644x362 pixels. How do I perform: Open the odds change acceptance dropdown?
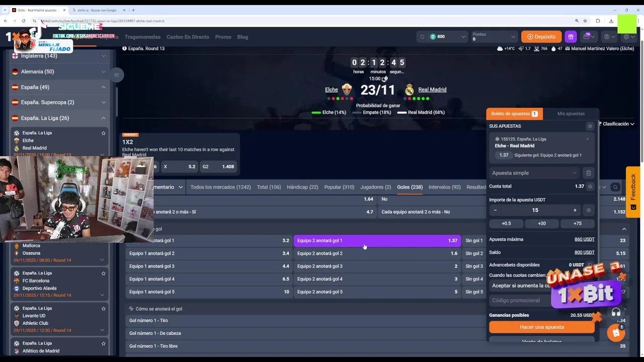(521, 286)
